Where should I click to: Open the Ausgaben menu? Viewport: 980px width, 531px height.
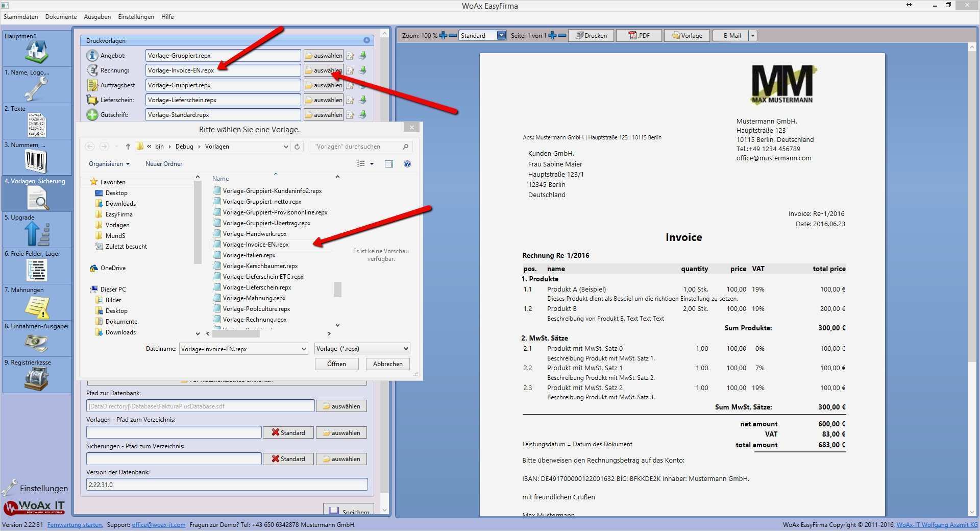97,17
